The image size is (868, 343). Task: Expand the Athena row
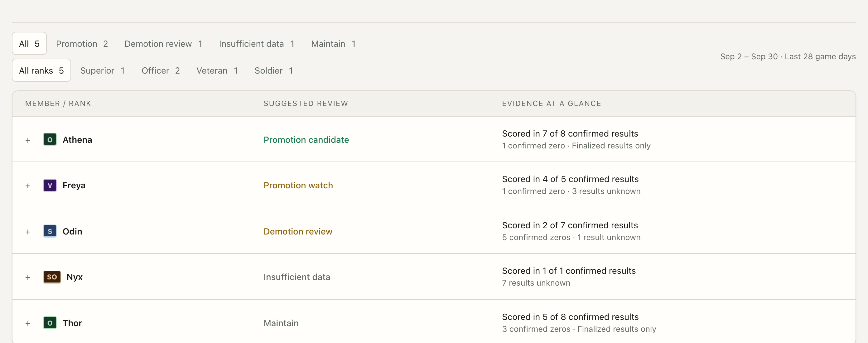tap(28, 140)
